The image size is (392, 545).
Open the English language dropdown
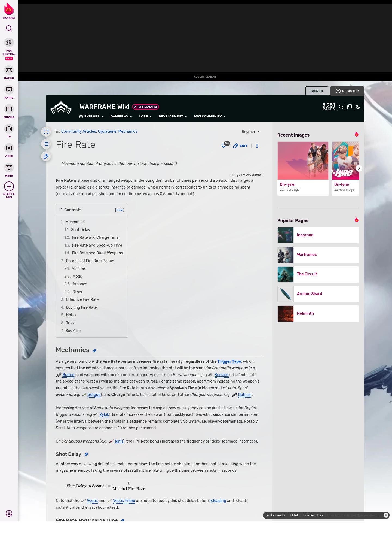(250, 132)
